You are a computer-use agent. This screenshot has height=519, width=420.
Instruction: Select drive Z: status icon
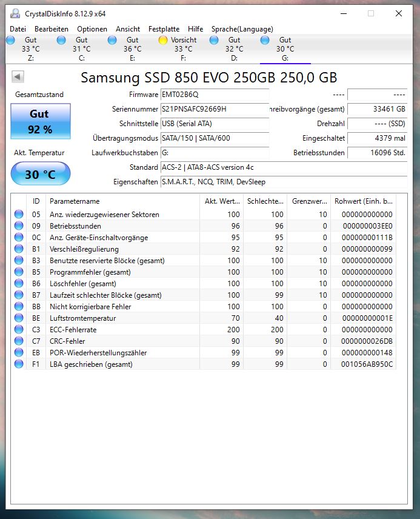pyautogui.click(x=10, y=40)
